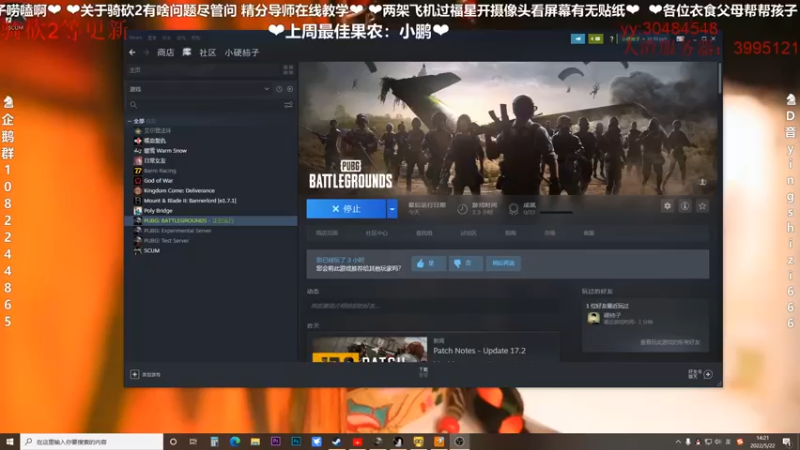This screenshot has width=800, height=450.
Task: Select the 艾尔登法环 library entry
Action: (157, 131)
